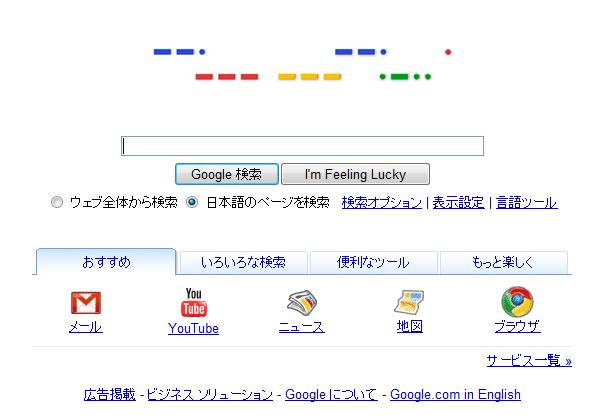Select the ウェブ全体から検索 radio button

(x=57, y=202)
